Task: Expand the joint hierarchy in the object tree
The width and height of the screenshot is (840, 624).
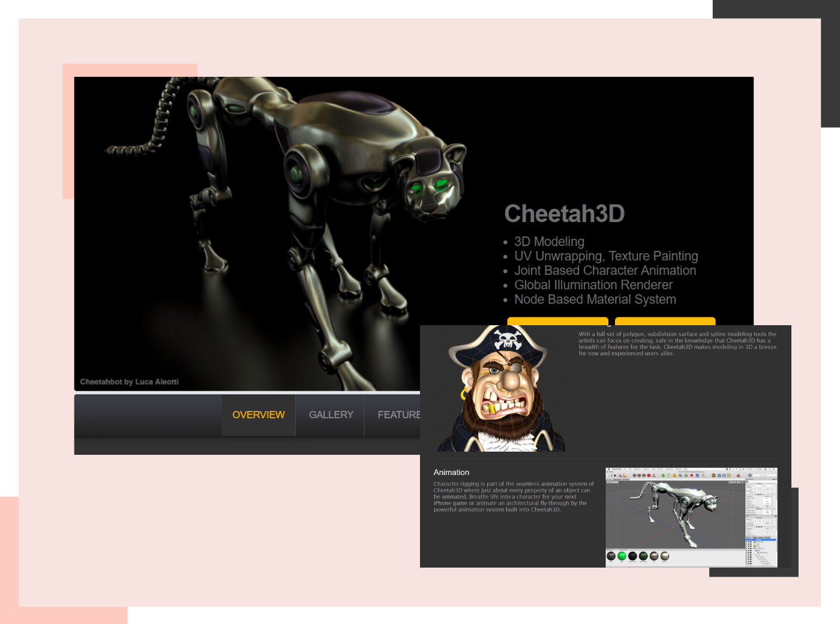Action: [755, 554]
